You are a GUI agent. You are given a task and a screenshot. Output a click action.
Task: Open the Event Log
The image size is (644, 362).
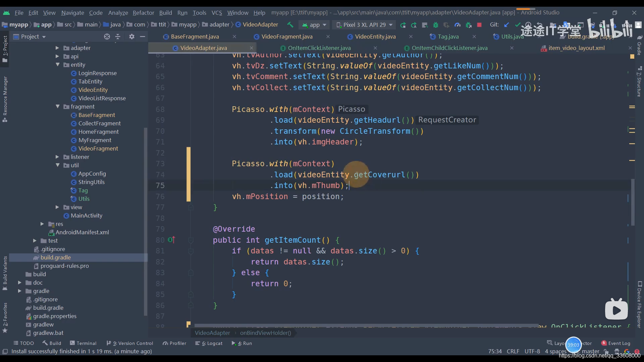click(x=616, y=343)
